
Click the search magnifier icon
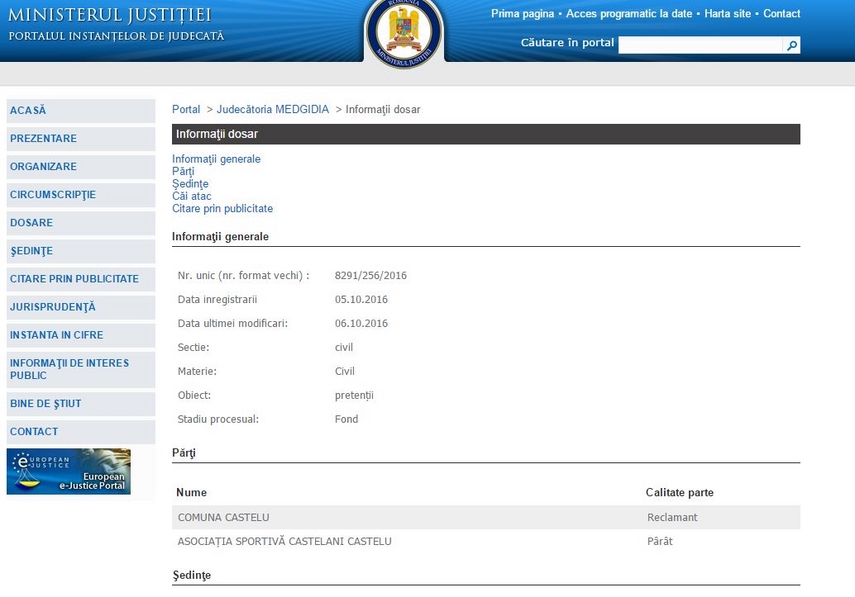(x=791, y=45)
